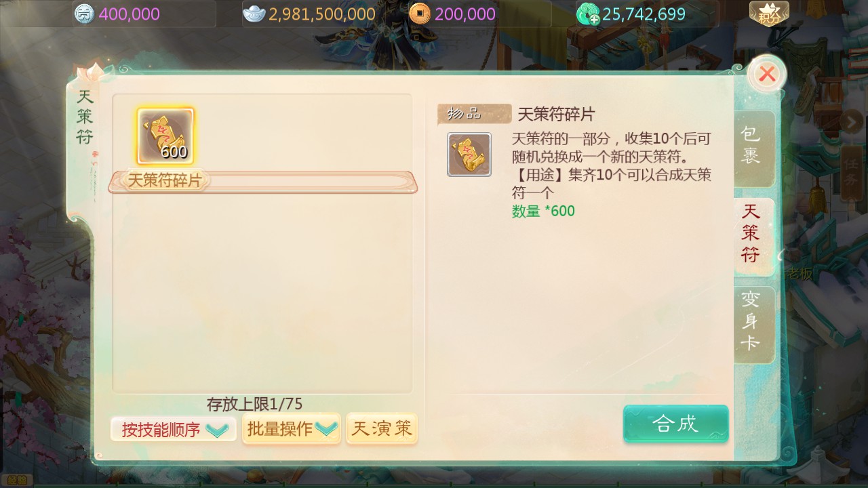Close the 天策符 panel with X
The width and height of the screenshot is (868, 488).
767,74
